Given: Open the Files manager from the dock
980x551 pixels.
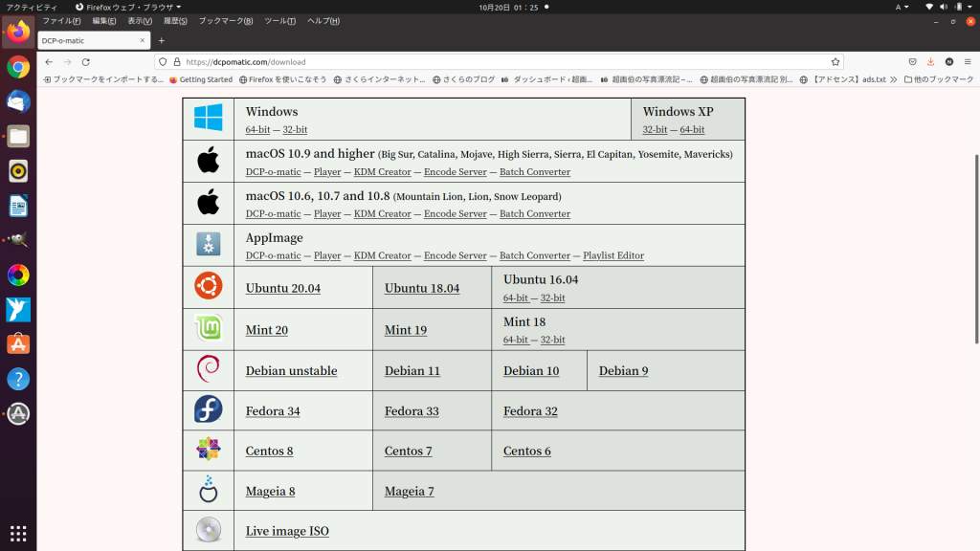Looking at the screenshot, I should pos(18,136).
